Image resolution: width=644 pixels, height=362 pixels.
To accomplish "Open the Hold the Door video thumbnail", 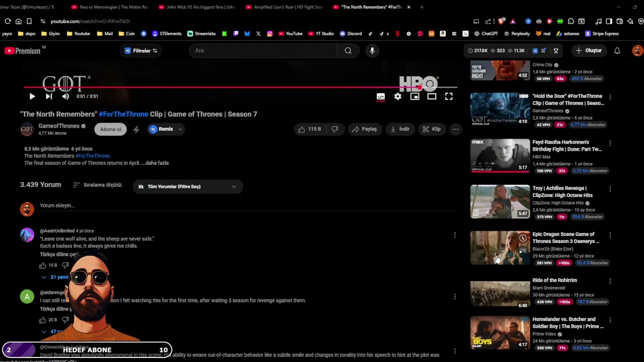I will tap(500, 109).
